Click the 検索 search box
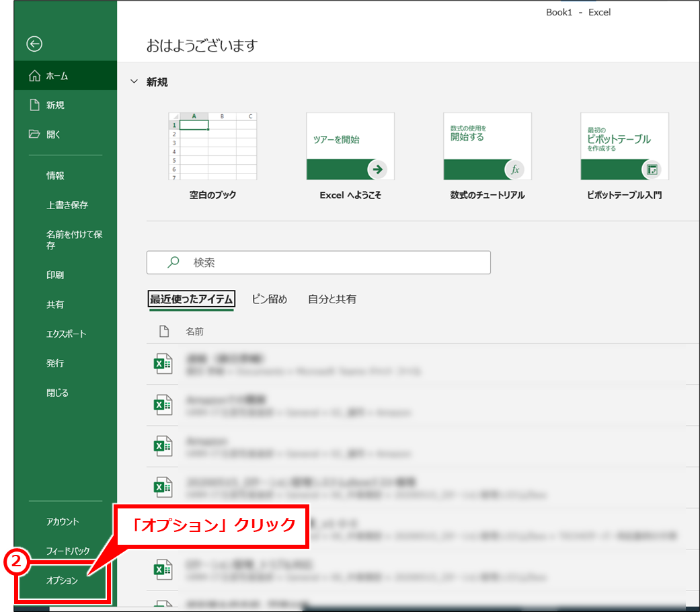This screenshot has height=612, width=700. [x=318, y=262]
